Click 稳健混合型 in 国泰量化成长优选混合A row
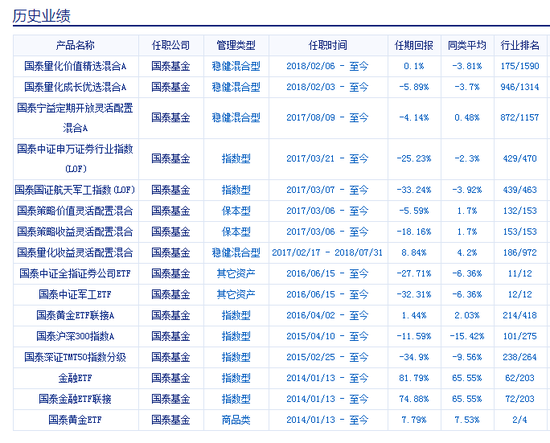This screenshot has width=550, height=443. pyautogui.click(x=236, y=87)
